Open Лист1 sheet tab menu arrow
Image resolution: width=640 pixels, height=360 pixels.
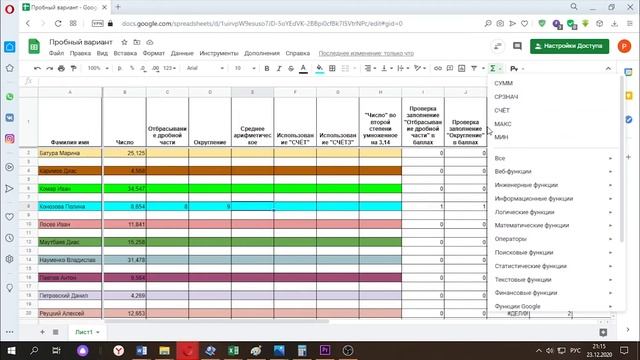pyautogui.click(x=98, y=332)
